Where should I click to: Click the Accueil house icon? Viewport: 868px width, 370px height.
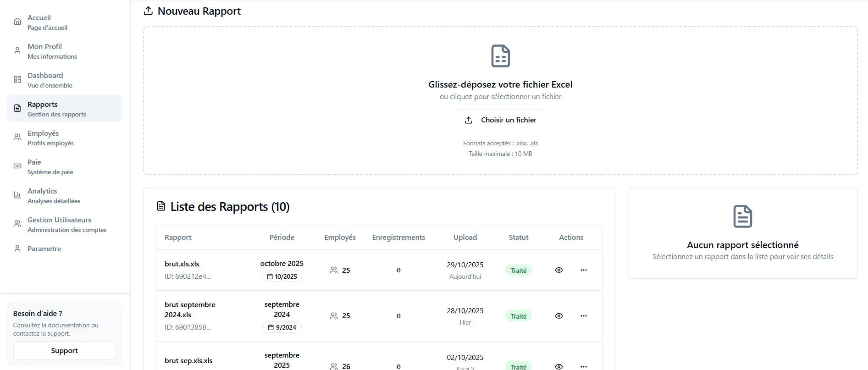17,22
